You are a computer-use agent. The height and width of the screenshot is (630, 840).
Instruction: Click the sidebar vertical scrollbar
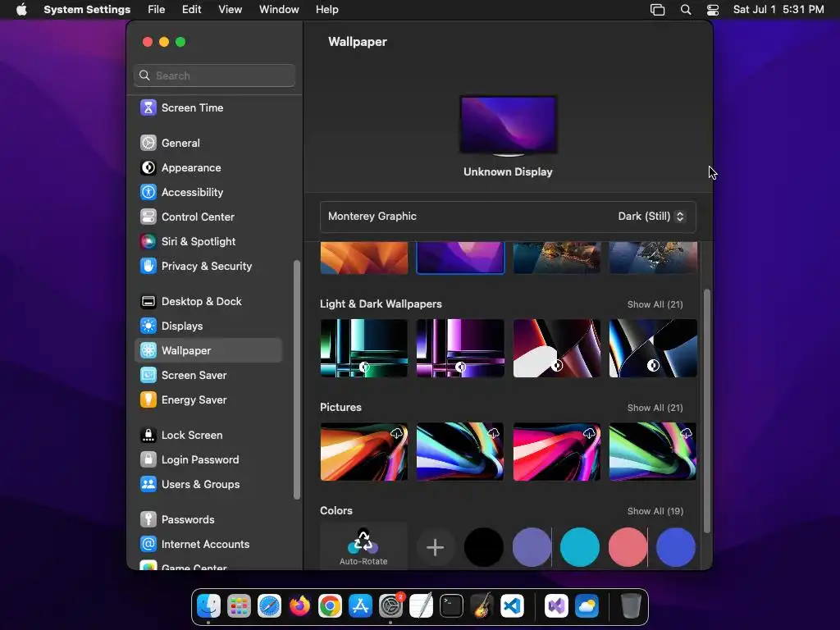pyautogui.click(x=297, y=380)
